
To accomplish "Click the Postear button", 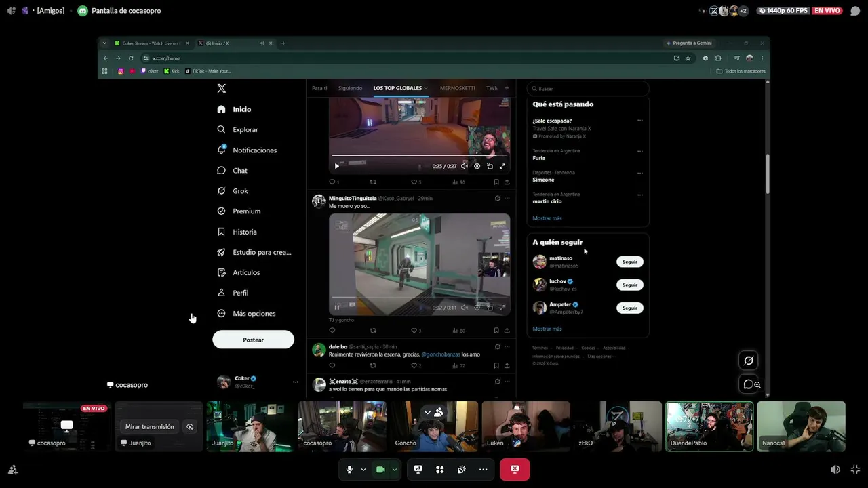I will click(x=253, y=340).
